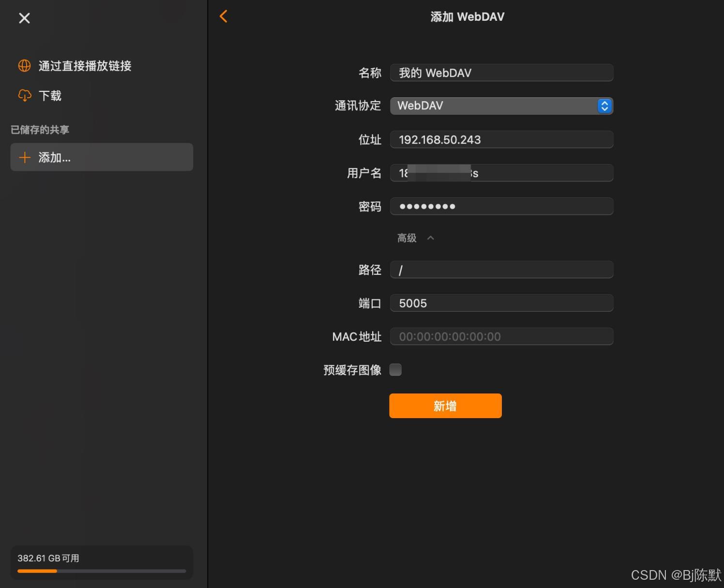
Task: Open the 通讯协定 WebDAV dropdown
Action: (502, 106)
